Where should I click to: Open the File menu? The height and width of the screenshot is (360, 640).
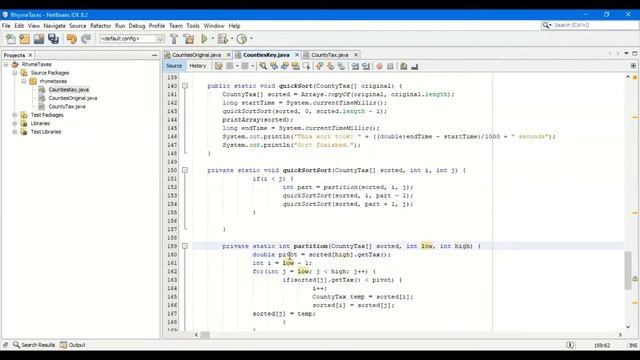click(6, 26)
